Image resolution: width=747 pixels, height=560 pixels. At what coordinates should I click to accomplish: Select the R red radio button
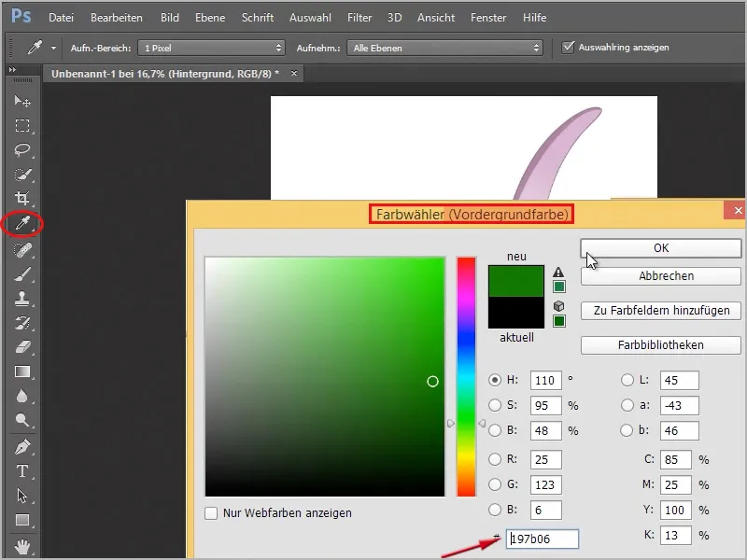[495, 459]
